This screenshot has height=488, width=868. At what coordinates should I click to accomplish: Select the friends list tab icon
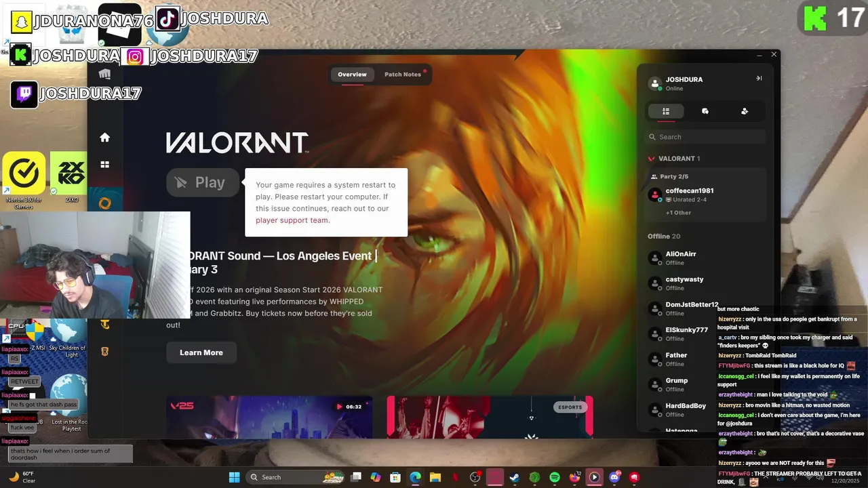[x=666, y=111]
